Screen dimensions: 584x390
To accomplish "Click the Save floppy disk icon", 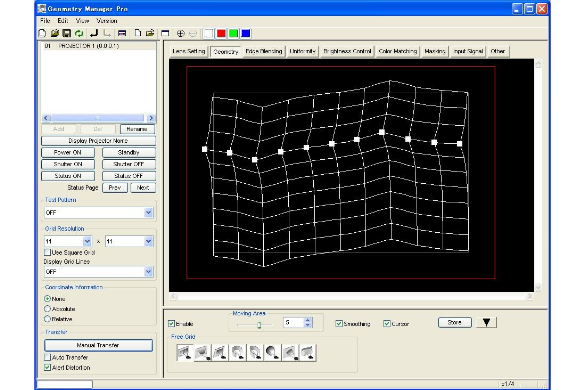I will pyautogui.click(x=67, y=34).
